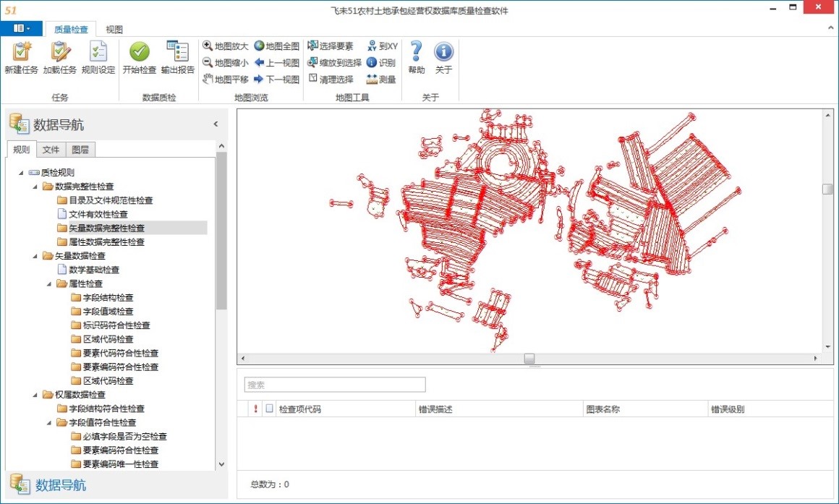Collapse the ribbon with top-right chevron
This screenshot has width=839, height=504.
[x=831, y=27]
